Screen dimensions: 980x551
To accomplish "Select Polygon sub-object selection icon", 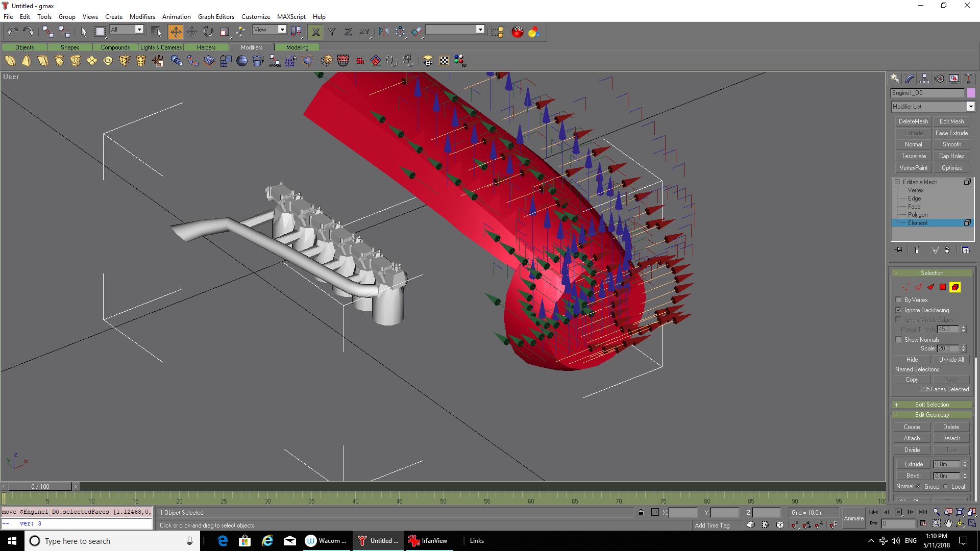I will [x=943, y=287].
